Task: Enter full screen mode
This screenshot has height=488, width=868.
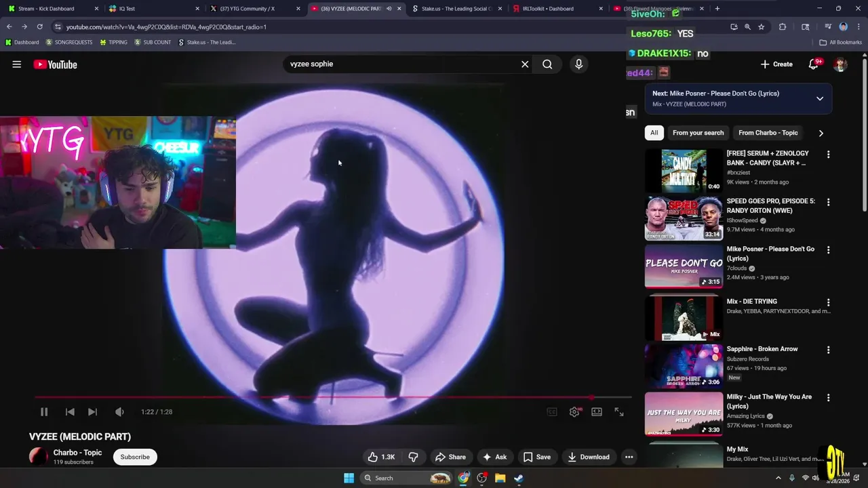Action: click(619, 412)
